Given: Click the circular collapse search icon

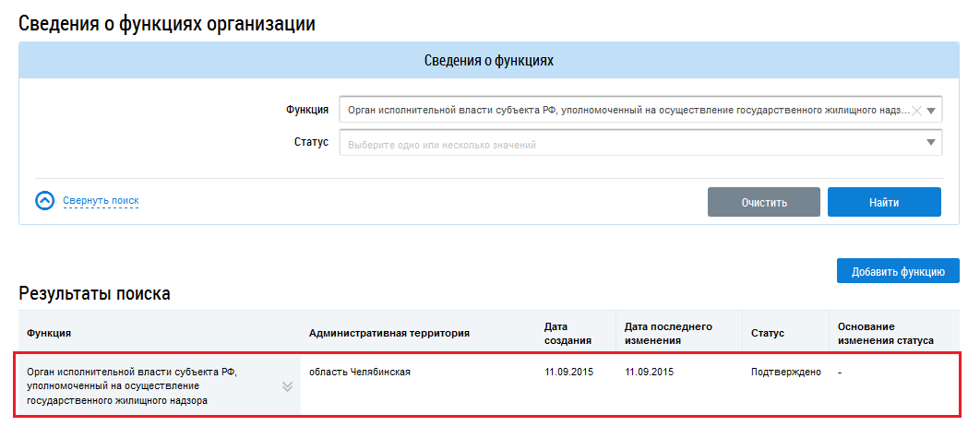Looking at the screenshot, I should pos(44,200).
